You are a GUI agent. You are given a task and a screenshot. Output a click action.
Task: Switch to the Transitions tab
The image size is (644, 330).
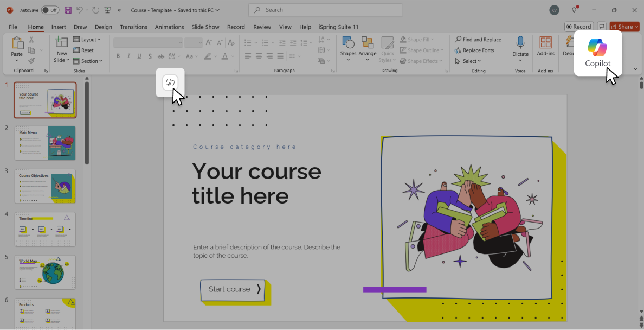[133, 27]
